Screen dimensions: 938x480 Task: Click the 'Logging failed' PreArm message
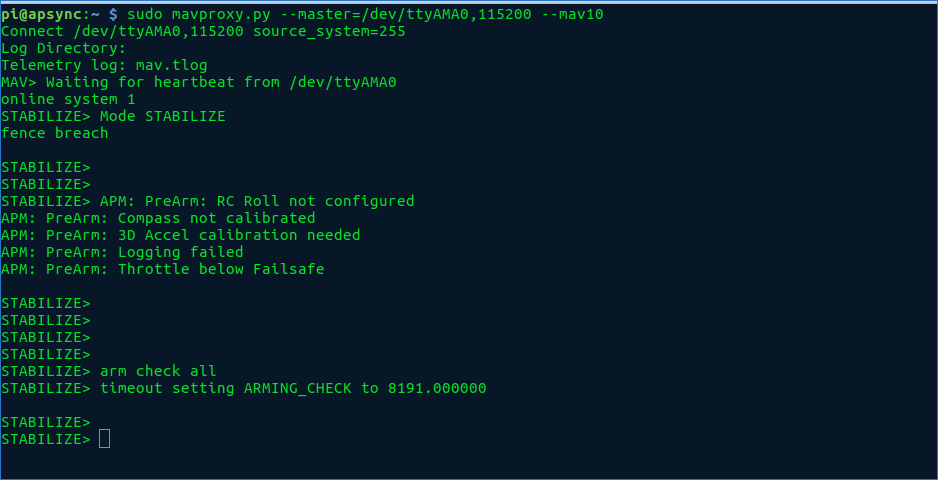click(x=122, y=252)
